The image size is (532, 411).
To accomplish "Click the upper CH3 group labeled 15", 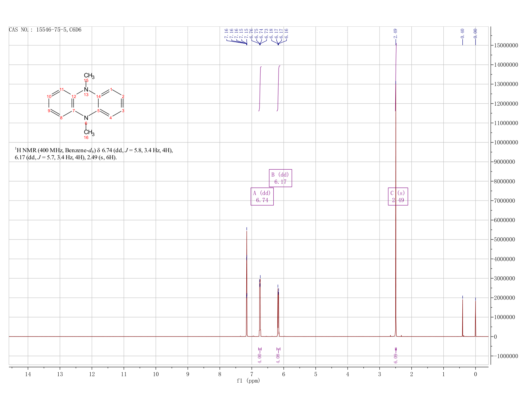I will pyautogui.click(x=89, y=76).
